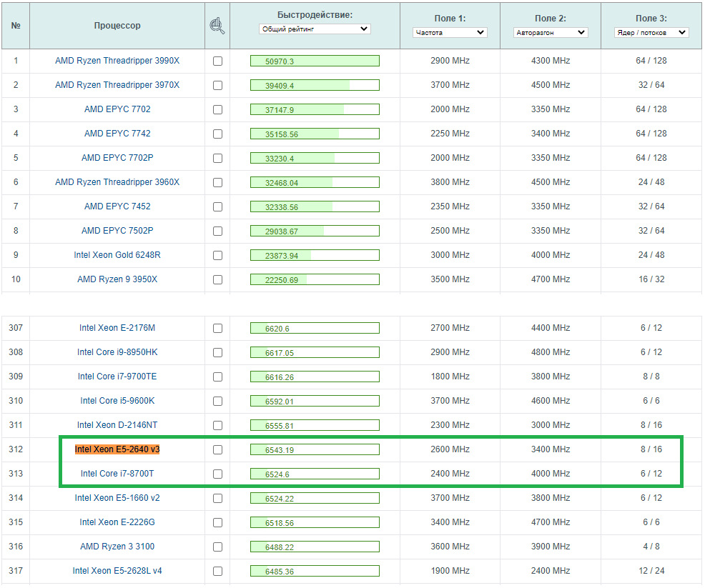This screenshot has width=705, height=588.
Task: Enable the checkbox beside Intel Core i7-8700T
Action: pyautogui.click(x=217, y=474)
